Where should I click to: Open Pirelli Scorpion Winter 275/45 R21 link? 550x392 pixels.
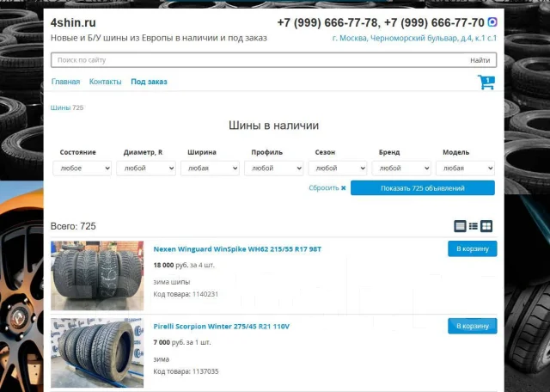click(x=222, y=327)
